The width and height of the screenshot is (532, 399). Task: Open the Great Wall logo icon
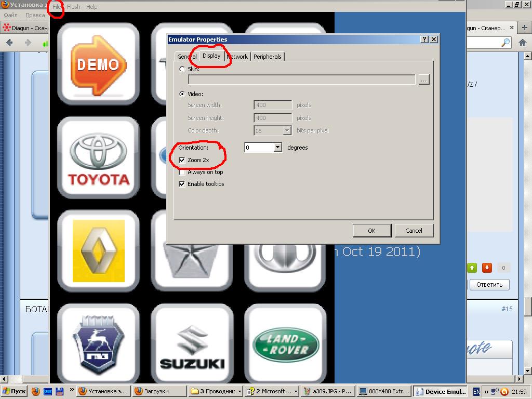click(x=285, y=268)
